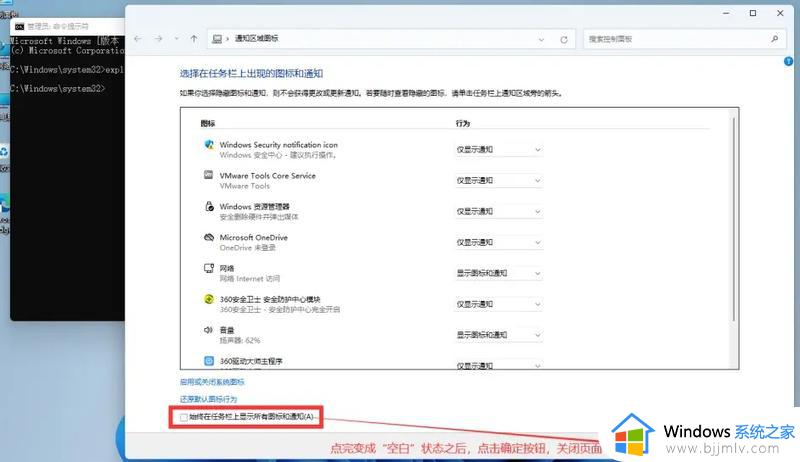Click the forward navigation arrow
The width and height of the screenshot is (800, 462).
(159, 39)
